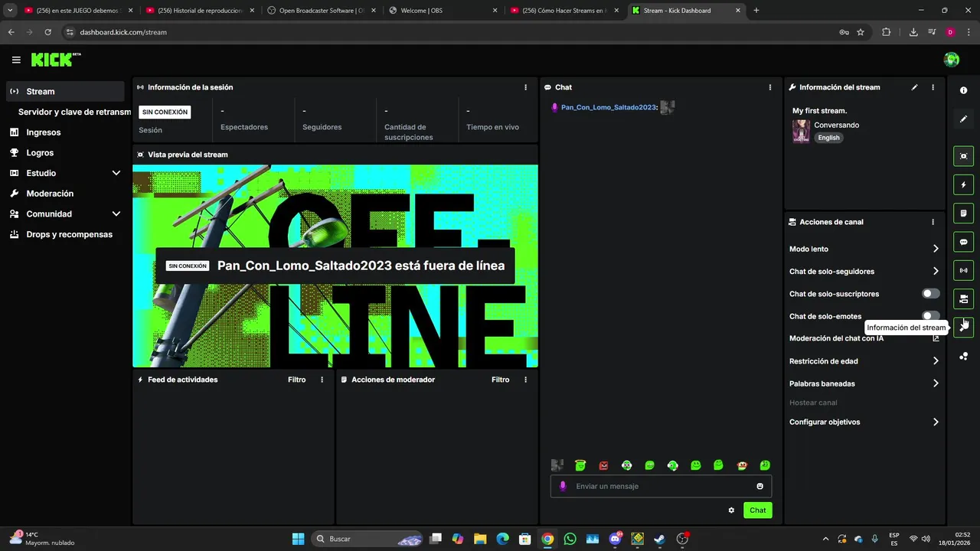
Task: Open Chat panel three-dot menu
Action: 769,87
